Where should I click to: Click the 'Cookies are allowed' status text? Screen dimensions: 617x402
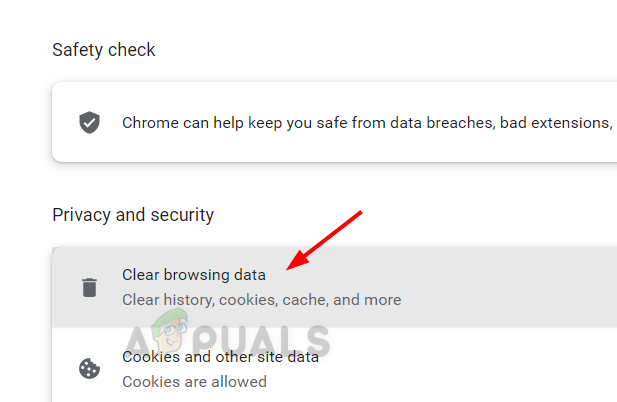(194, 381)
